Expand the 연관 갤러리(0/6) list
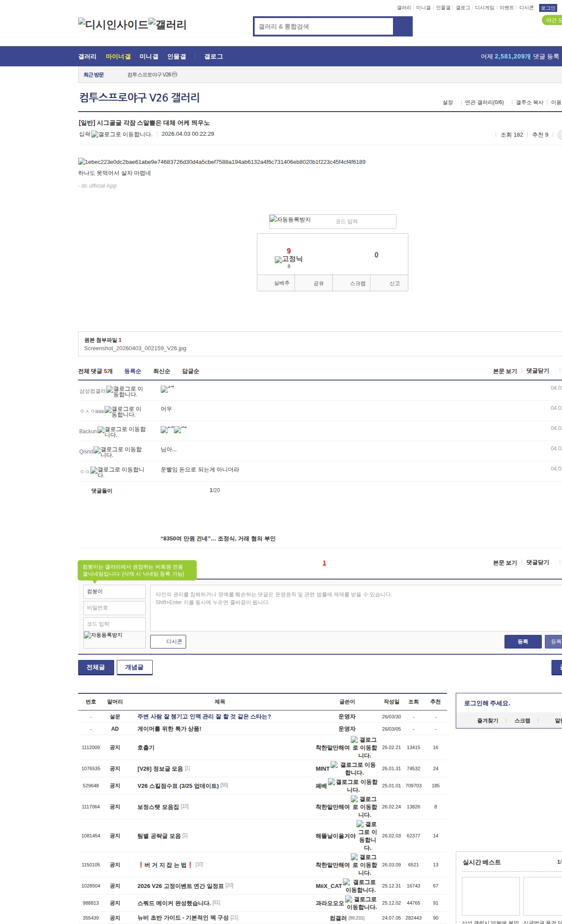 484,102
